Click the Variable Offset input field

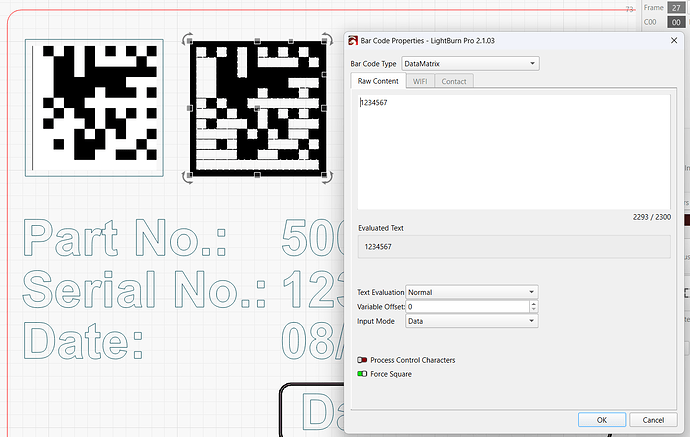pyautogui.click(x=467, y=307)
